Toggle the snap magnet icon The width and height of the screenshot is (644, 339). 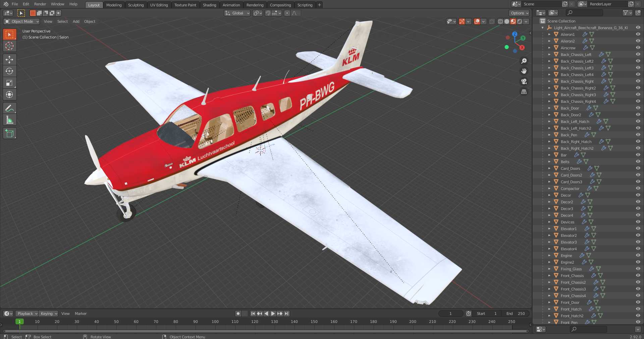(x=268, y=13)
